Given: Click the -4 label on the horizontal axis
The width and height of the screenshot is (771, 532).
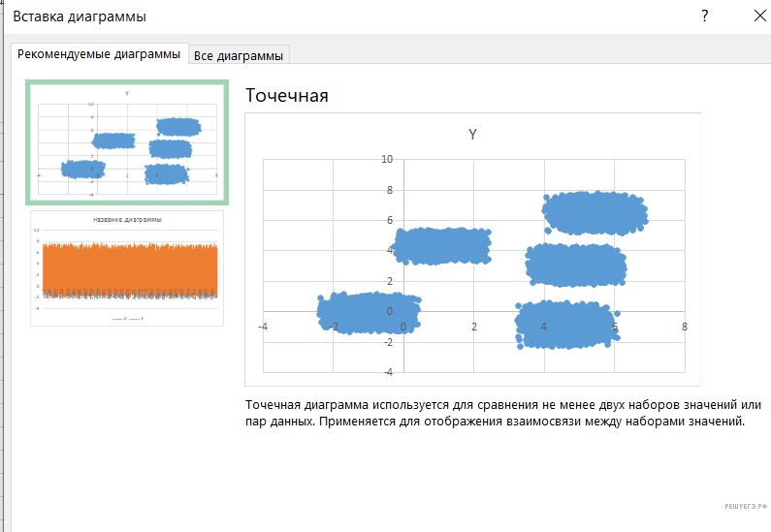Looking at the screenshot, I should pos(263,328).
